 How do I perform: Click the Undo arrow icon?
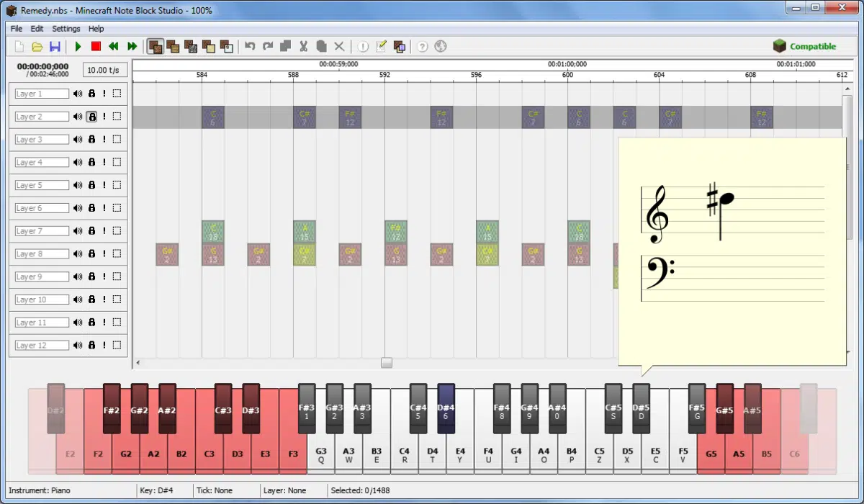(250, 47)
